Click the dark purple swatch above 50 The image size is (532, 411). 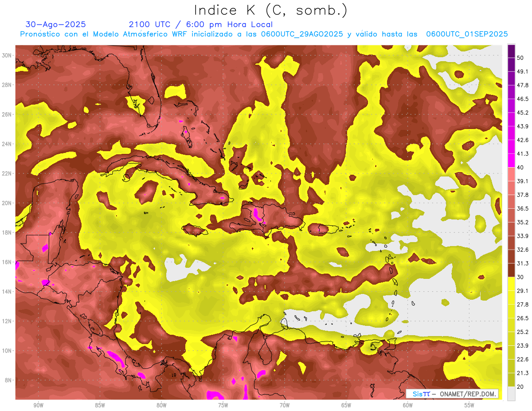click(x=511, y=51)
